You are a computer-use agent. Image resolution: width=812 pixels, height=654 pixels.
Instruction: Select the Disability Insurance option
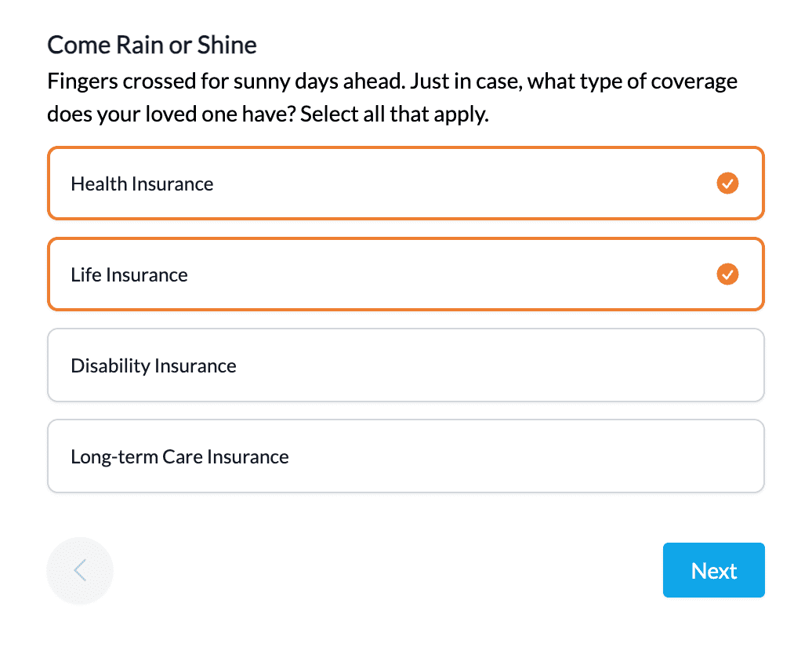click(405, 365)
